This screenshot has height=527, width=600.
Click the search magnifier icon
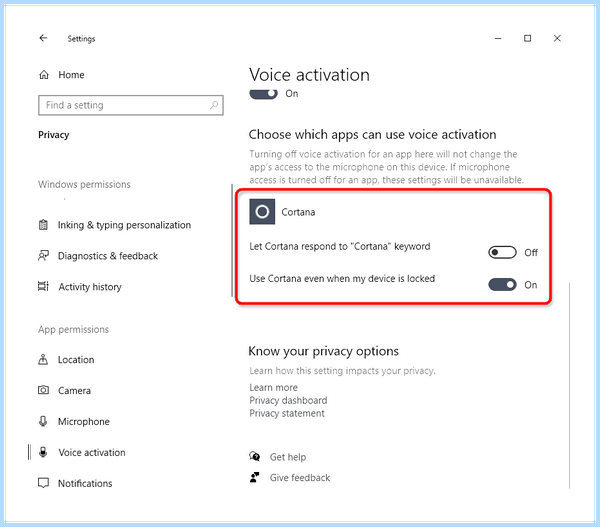point(214,105)
